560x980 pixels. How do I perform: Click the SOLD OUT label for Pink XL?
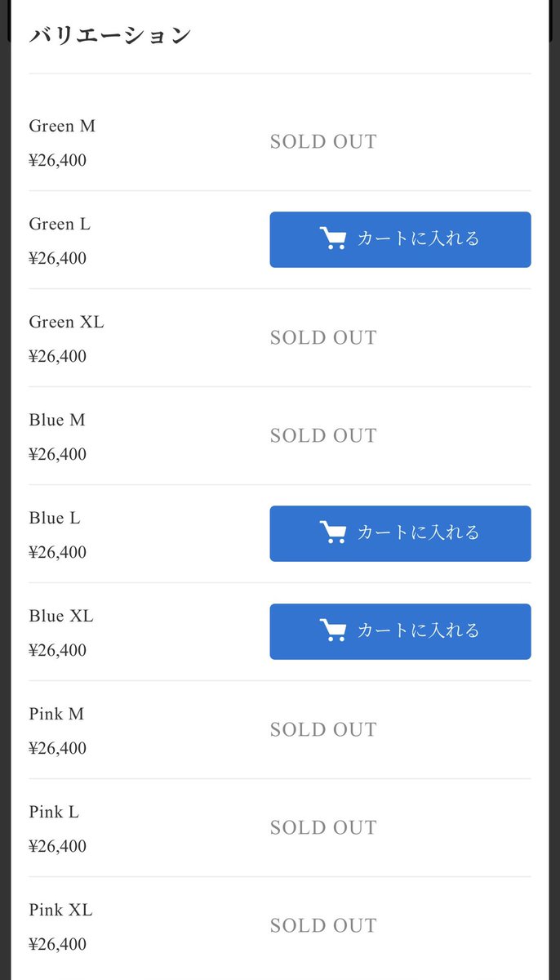[323, 925]
